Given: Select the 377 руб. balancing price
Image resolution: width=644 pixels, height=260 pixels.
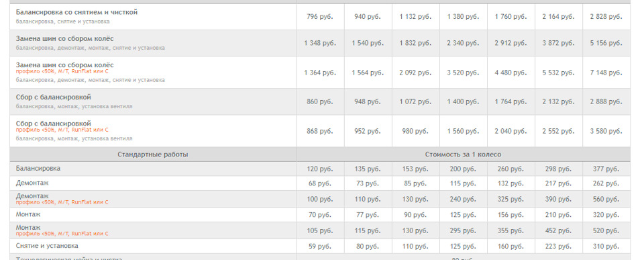Looking at the screenshot, I should pos(606,169).
